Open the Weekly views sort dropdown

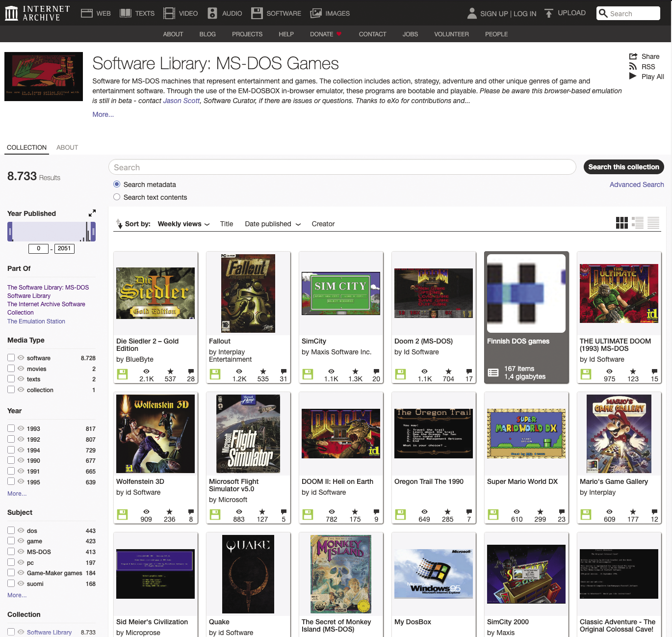point(183,224)
